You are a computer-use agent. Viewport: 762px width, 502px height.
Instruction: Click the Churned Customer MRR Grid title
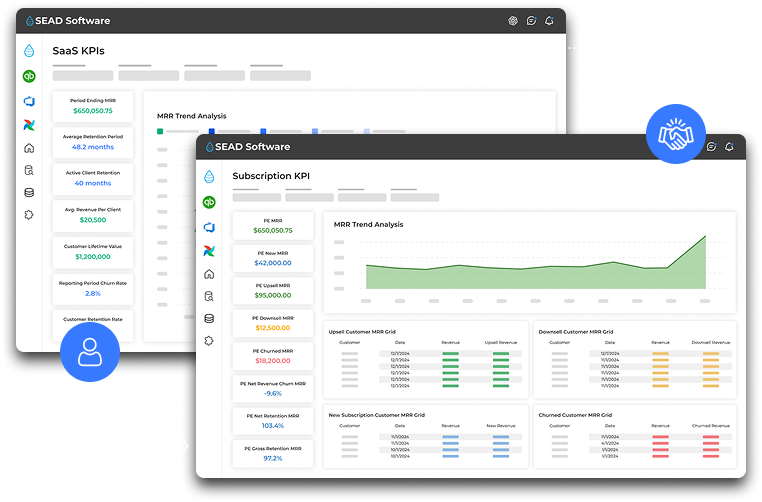pos(575,415)
